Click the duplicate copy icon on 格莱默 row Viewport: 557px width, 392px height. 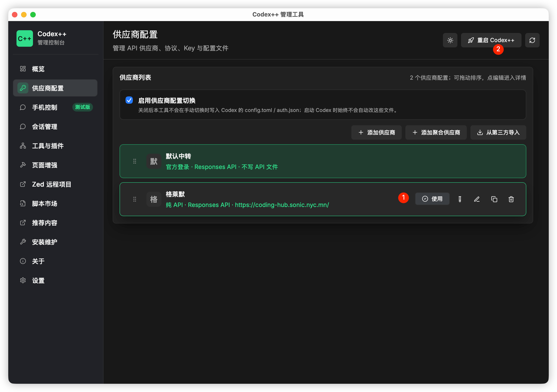(x=494, y=199)
